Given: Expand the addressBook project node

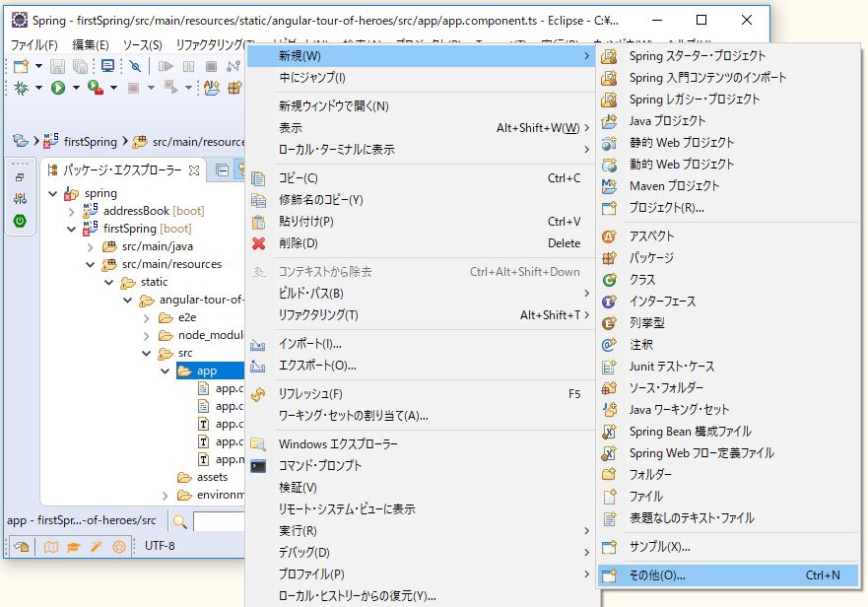Looking at the screenshot, I should click(x=71, y=211).
